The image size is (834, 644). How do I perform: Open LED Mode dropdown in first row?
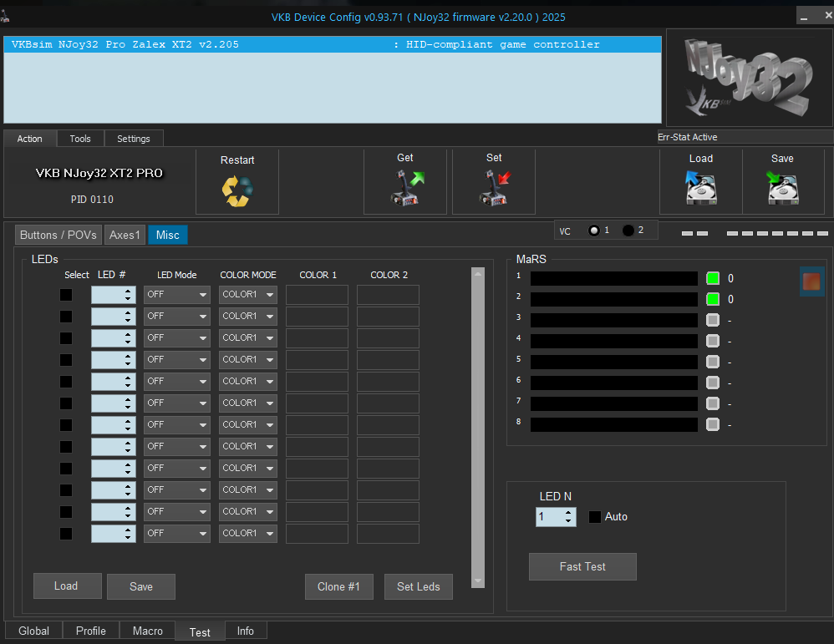[x=176, y=295]
